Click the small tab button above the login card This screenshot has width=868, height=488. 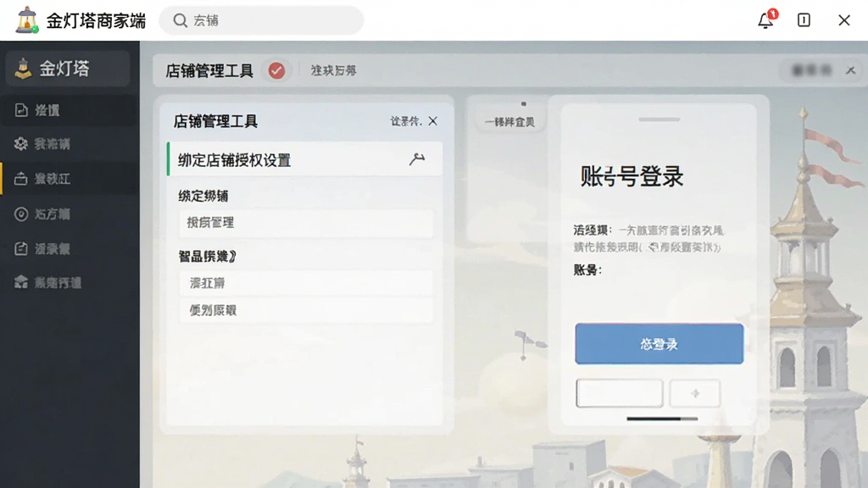(509, 122)
